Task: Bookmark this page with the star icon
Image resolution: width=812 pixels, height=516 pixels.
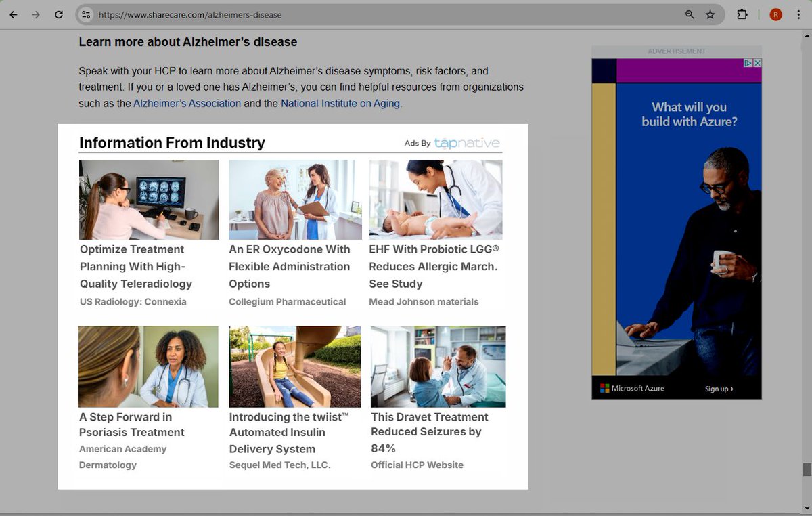Action: [710, 14]
